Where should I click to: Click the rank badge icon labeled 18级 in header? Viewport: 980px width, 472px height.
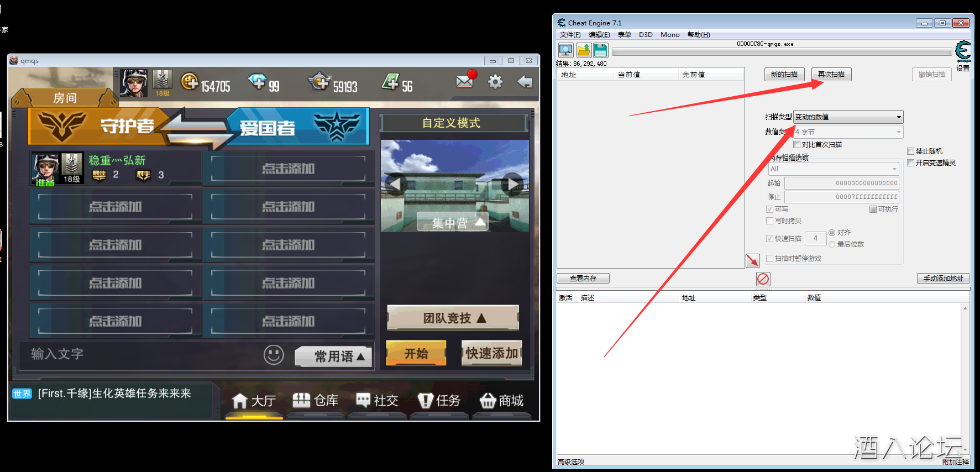point(163,83)
